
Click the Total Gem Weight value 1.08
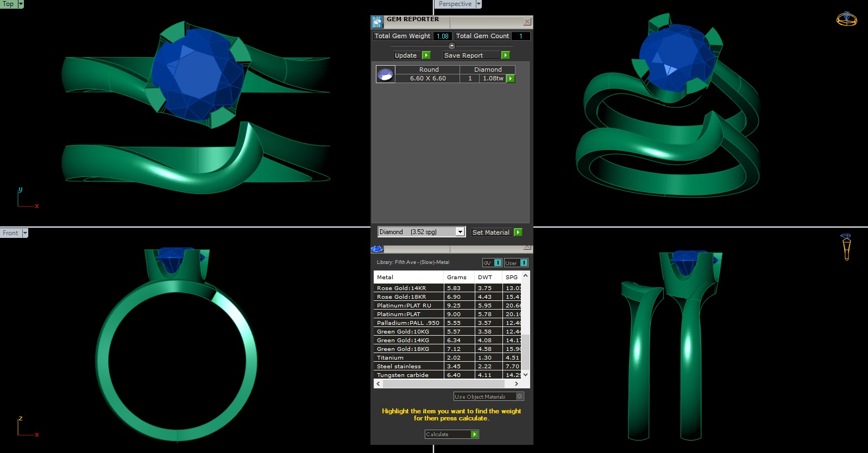[x=443, y=36]
